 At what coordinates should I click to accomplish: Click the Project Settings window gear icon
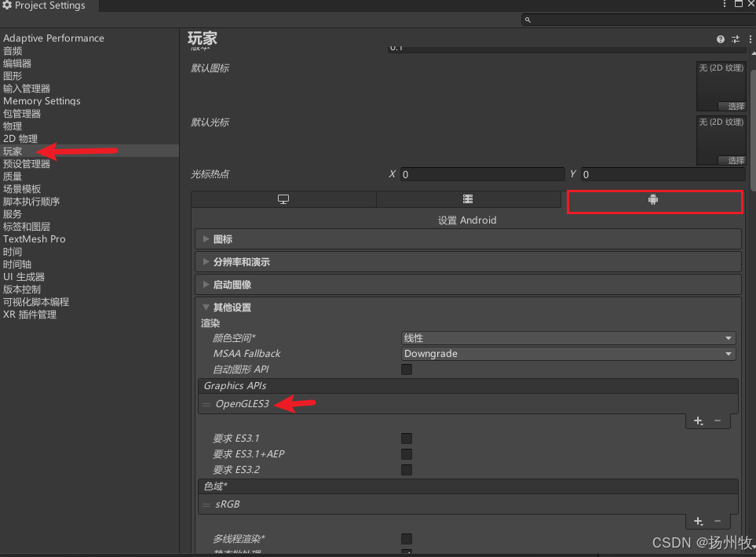[x=6, y=5]
